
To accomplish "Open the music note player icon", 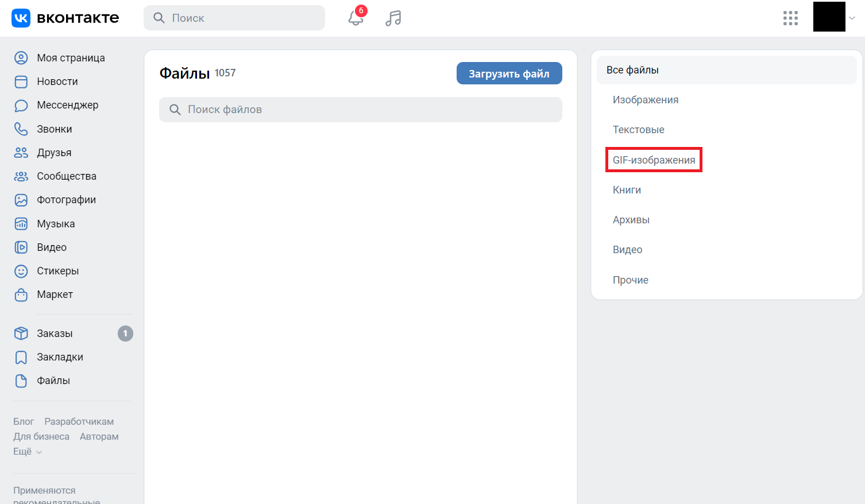I will [393, 18].
